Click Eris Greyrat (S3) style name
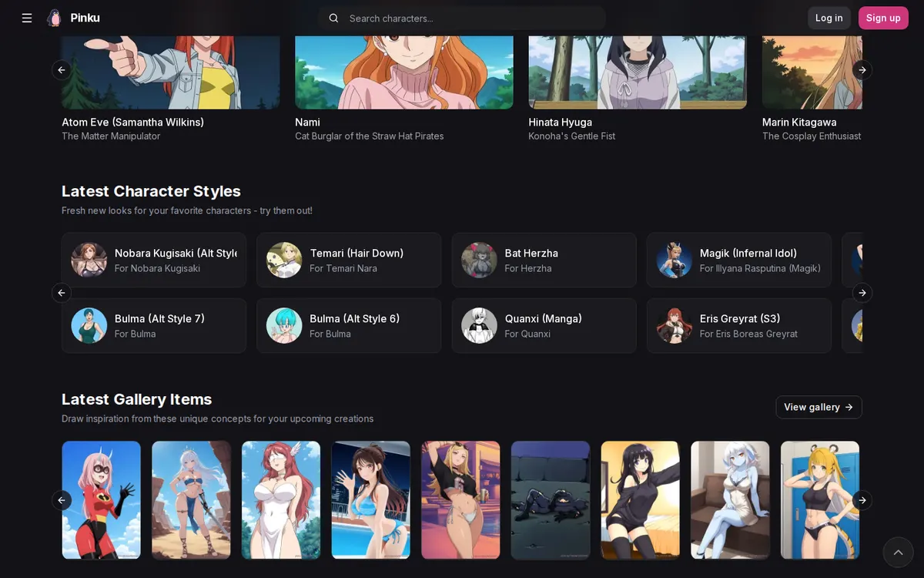924x578 pixels. pyautogui.click(x=740, y=318)
